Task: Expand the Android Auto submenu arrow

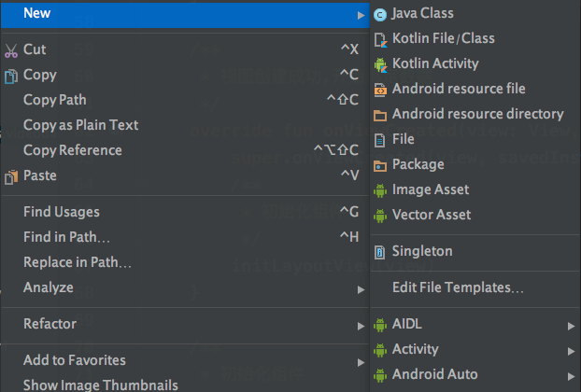Action: [x=571, y=376]
